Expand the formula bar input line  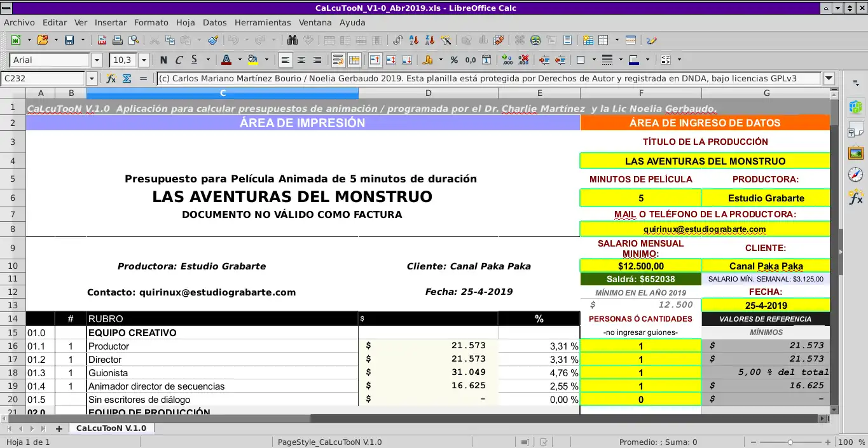pos(829,78)
